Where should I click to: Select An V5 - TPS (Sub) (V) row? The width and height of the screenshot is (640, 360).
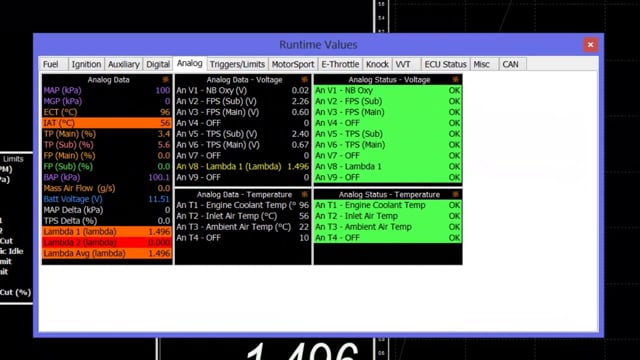[243, 134]
